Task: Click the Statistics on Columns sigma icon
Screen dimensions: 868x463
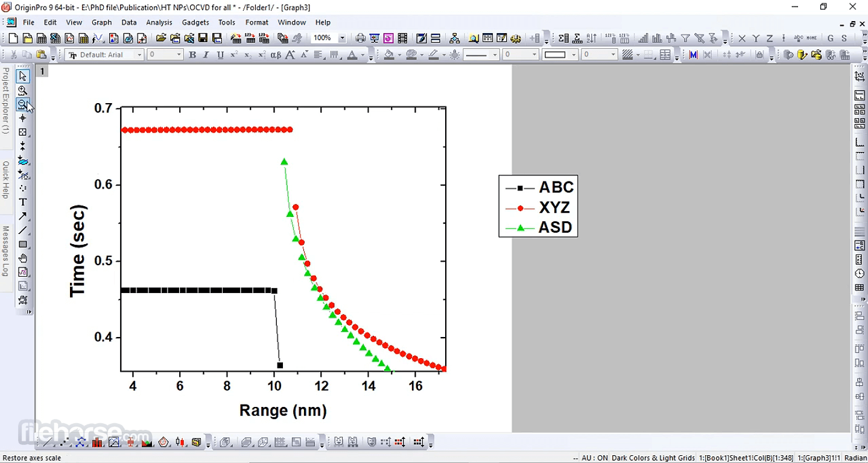Action: point(563,39)
